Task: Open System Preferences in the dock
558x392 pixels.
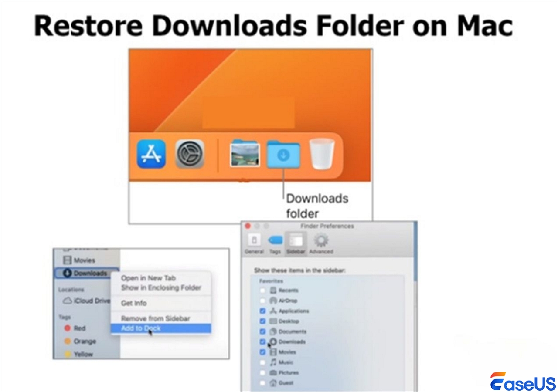Action: point(190,154)
